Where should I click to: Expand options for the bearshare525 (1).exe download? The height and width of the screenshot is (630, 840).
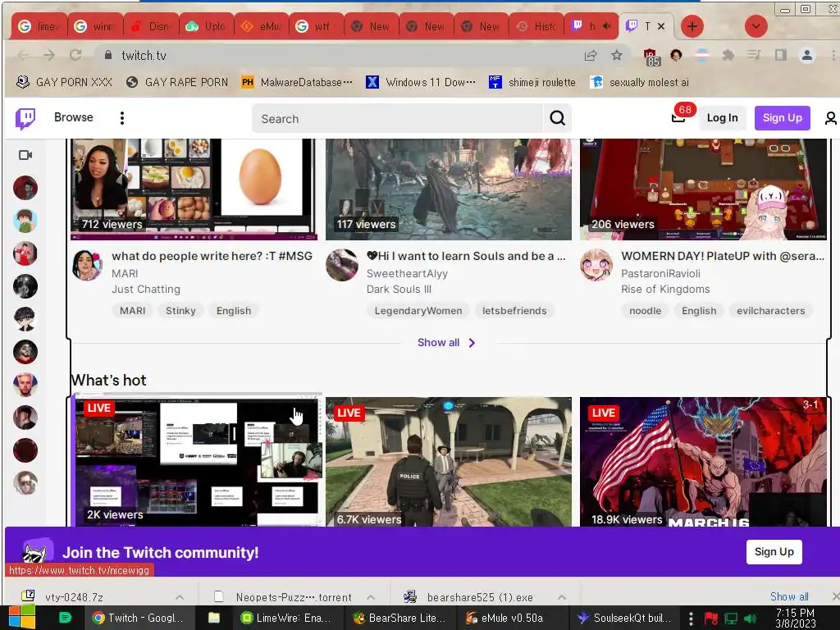click(x=562, y=597)
